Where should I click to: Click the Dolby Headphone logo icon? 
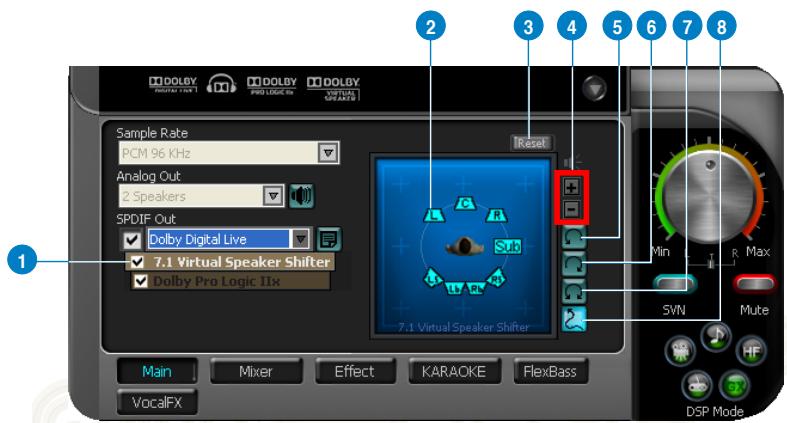(221, 84)
